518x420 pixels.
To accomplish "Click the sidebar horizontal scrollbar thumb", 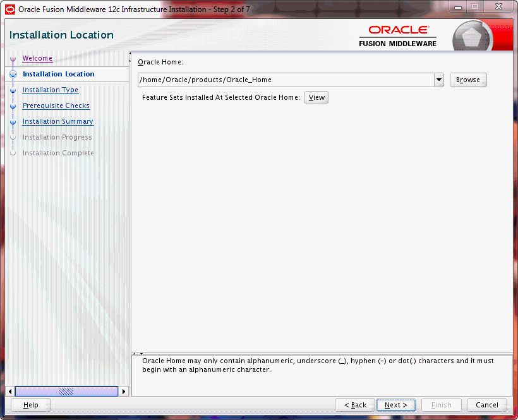I will click(x=66, y=392).
